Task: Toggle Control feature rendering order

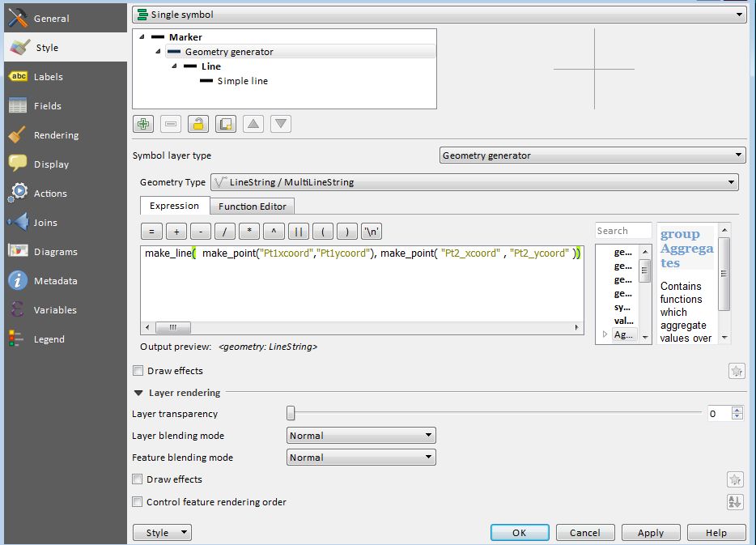Action: (x=138, y=501)
